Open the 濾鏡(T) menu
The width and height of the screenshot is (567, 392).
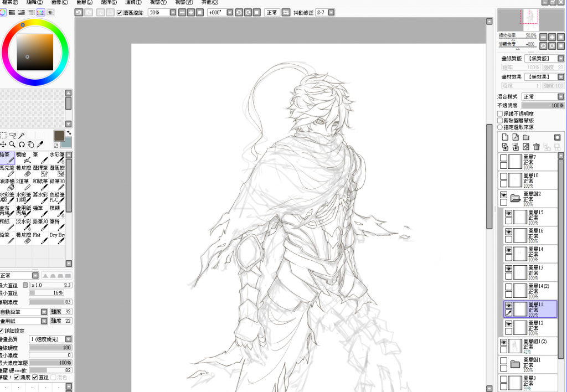(x=133, y=2)
